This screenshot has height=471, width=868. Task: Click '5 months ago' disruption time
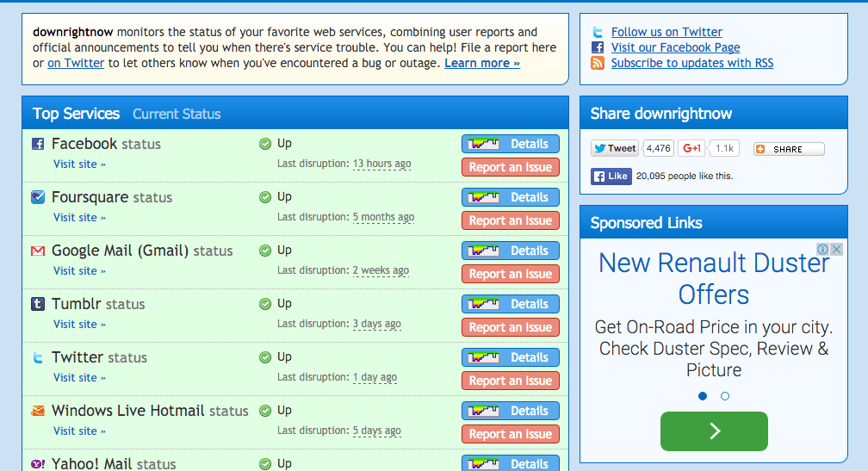[384, 218]
